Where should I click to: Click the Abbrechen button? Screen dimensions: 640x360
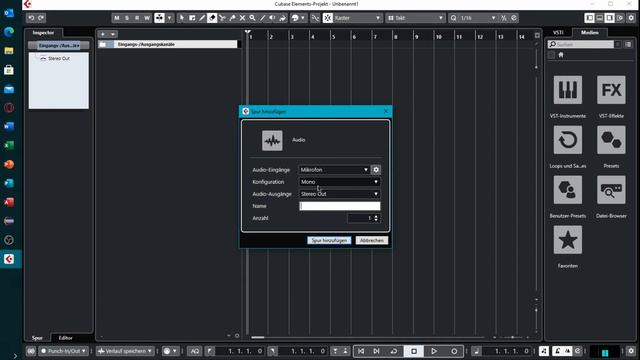coord(372,240)
